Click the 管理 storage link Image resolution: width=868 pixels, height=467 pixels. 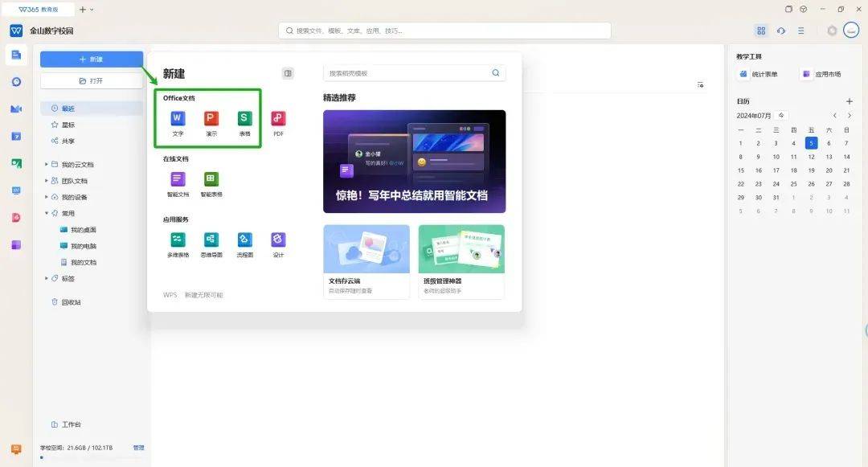coord(138,448)
